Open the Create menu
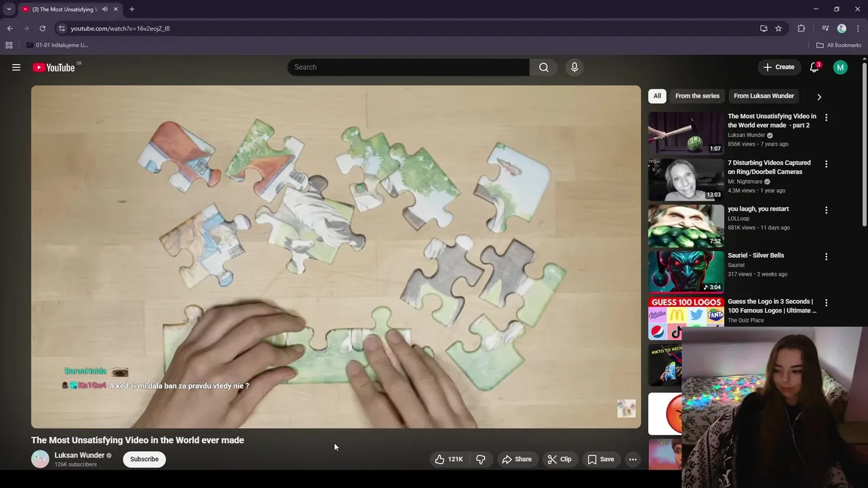 pos(778,67)
